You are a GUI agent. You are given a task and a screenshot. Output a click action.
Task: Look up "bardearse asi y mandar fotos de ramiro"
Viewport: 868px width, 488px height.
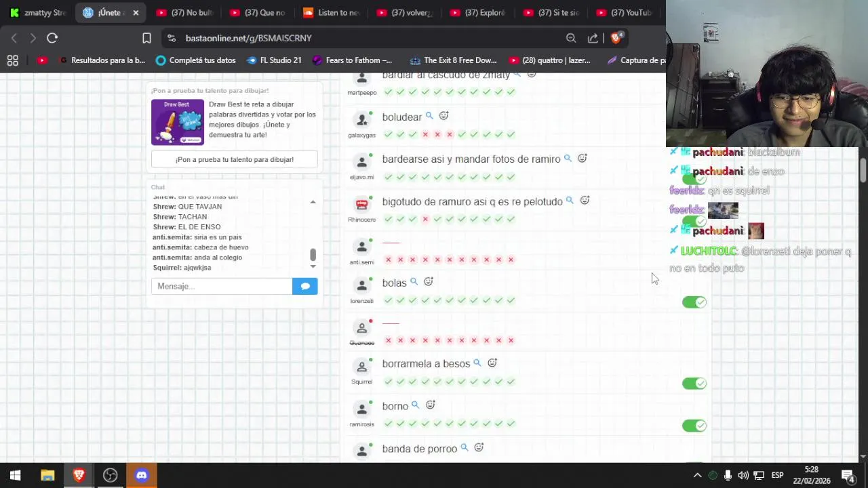click(x=568, y=158)
